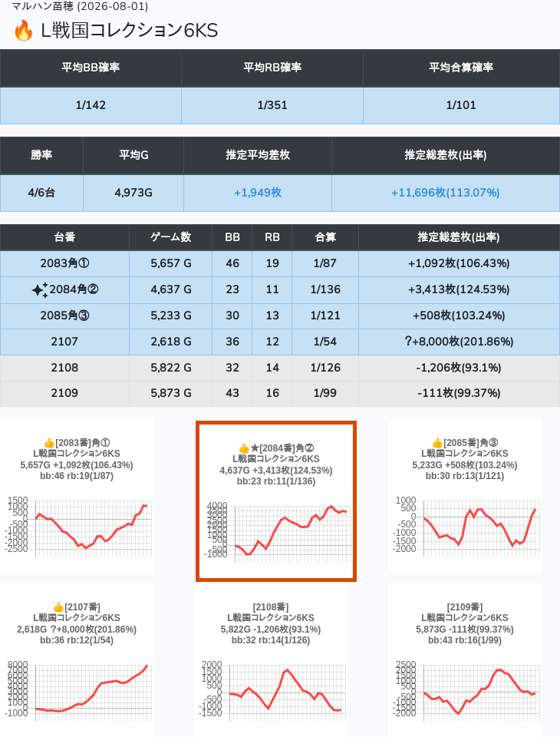This screenshot has height=737, width=560.
Task: Click the [2108番] graph caption title
Action: pyautogui.click(x=271, y=607)
